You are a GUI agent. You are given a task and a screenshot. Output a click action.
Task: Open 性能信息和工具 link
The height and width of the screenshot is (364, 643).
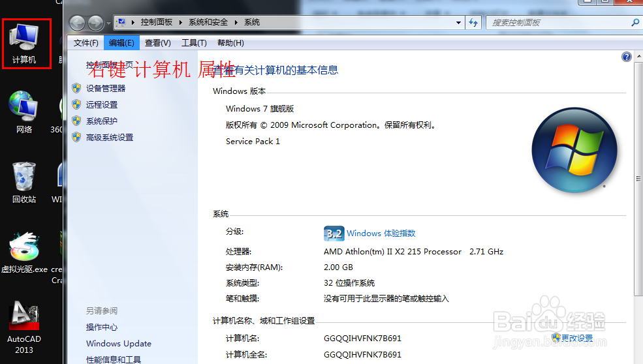114,359
